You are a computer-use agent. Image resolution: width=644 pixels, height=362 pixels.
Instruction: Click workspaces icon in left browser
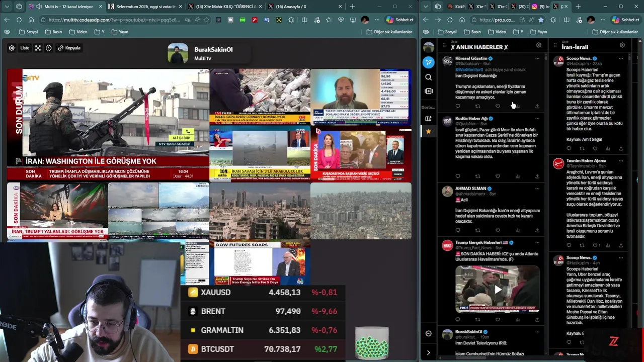pos(19,7)
